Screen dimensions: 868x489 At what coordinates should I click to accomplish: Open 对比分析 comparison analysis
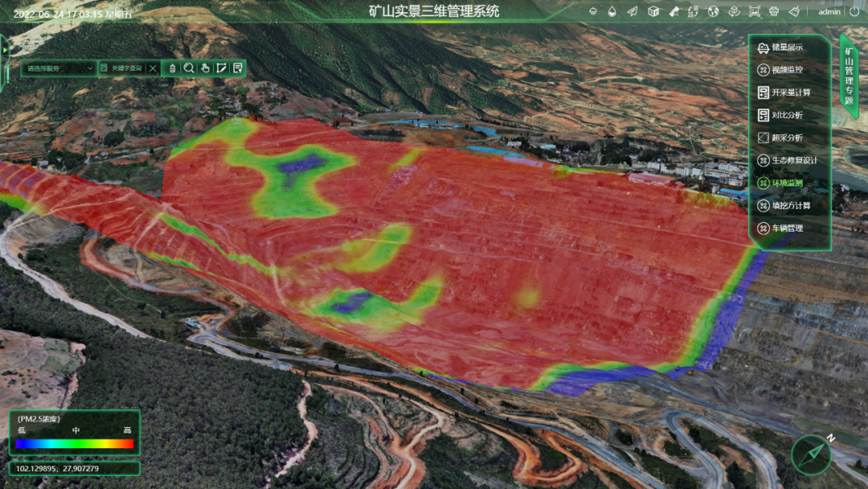pos(781,115)
